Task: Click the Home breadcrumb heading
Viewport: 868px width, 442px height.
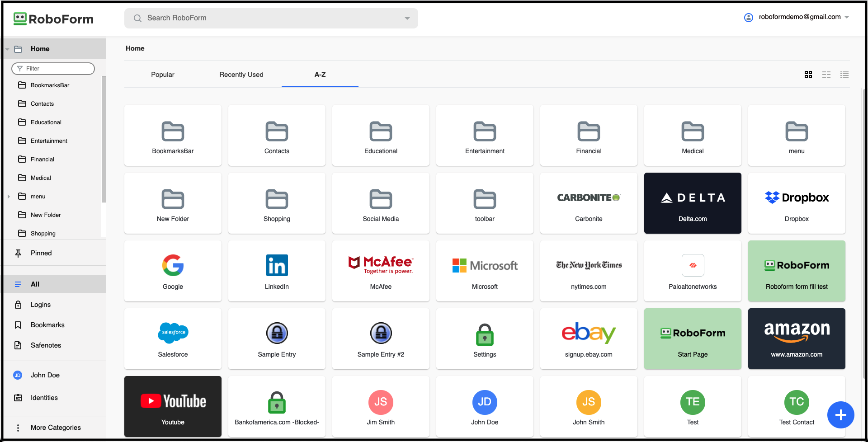Action: 135,48
